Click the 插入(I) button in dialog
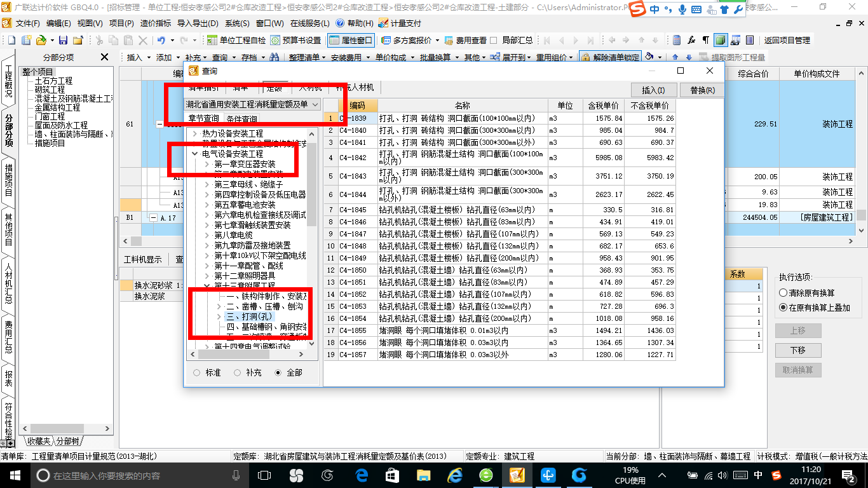 pos(654,90)
